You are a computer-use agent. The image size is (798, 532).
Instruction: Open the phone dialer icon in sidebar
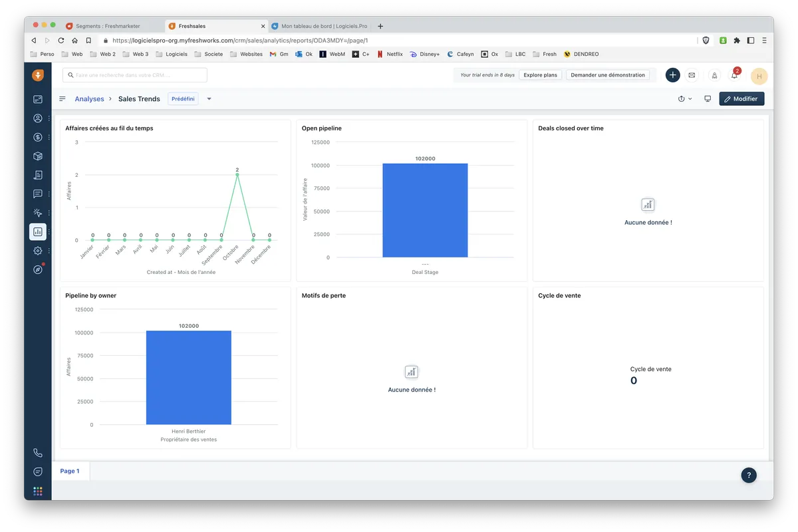[x=38, y=453]
